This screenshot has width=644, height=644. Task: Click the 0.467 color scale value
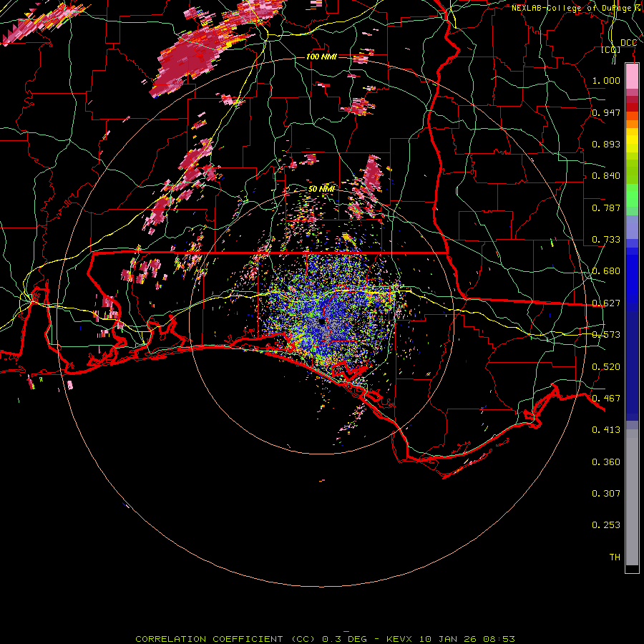[606, 399]
